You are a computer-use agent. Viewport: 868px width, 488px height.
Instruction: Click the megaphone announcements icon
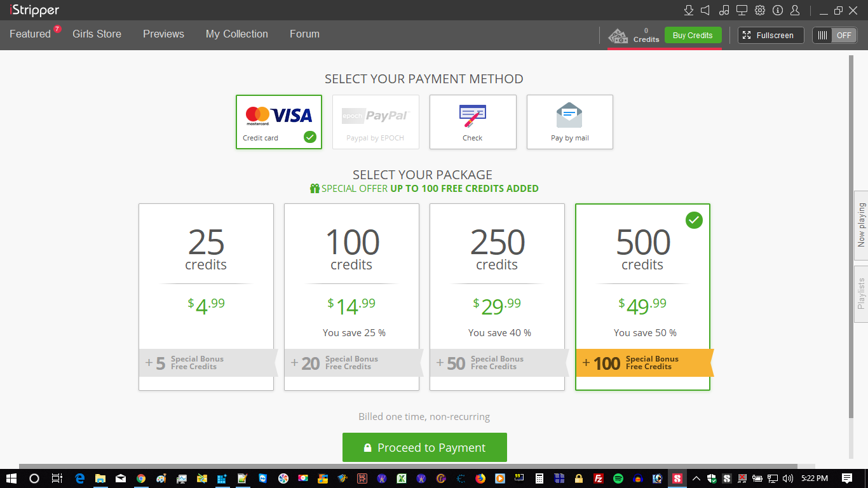click(705, 10)
